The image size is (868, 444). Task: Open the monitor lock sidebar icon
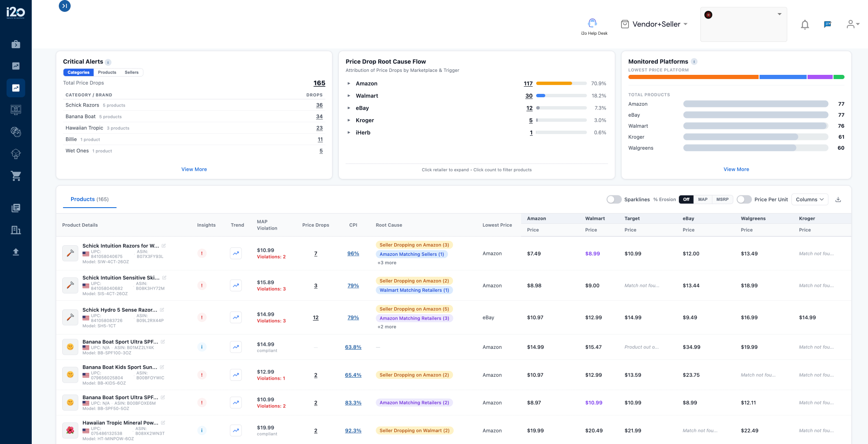(x=16, y=110)
